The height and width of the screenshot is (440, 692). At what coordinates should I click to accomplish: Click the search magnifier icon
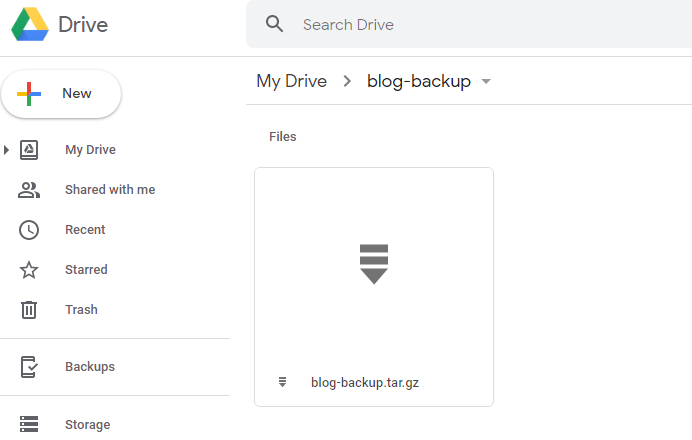(275, 24)
